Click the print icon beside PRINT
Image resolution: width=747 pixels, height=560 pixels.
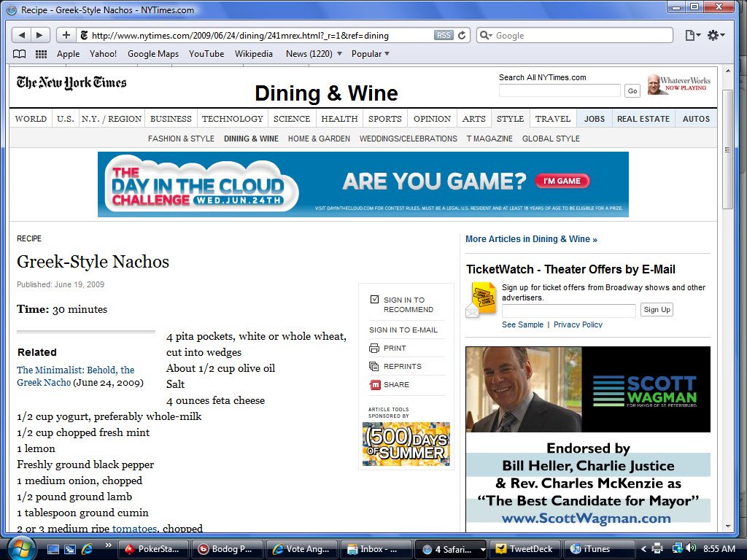coord(374,348)
